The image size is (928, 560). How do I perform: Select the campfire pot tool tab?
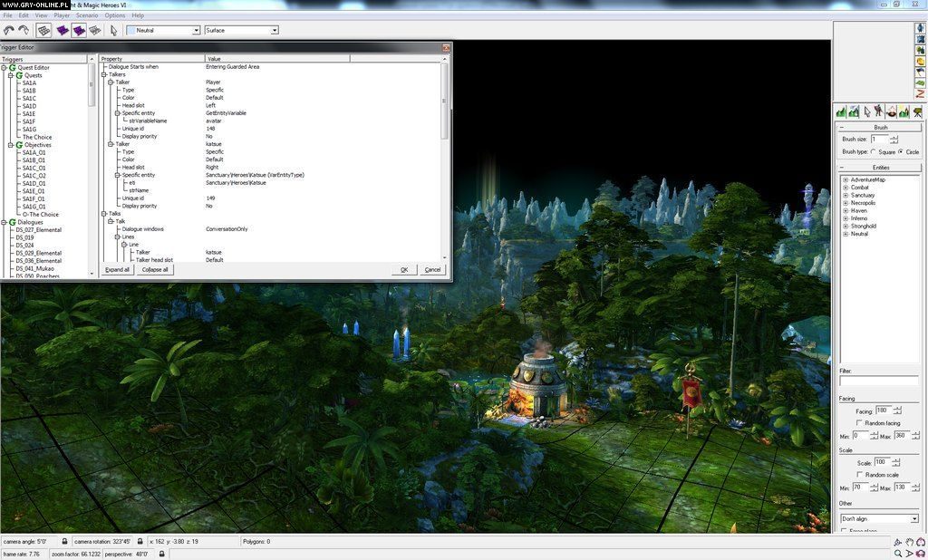coord(892,111)
